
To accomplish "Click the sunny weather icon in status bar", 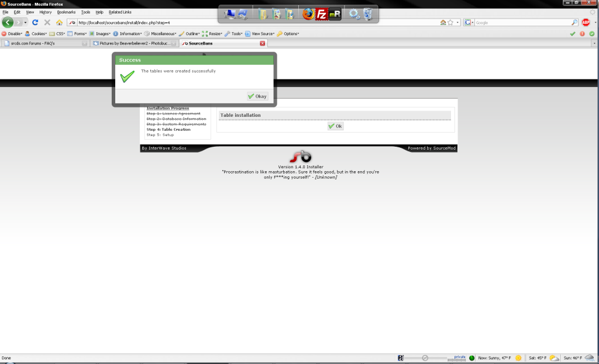I will pyautogui.click(x=518, y=358).
